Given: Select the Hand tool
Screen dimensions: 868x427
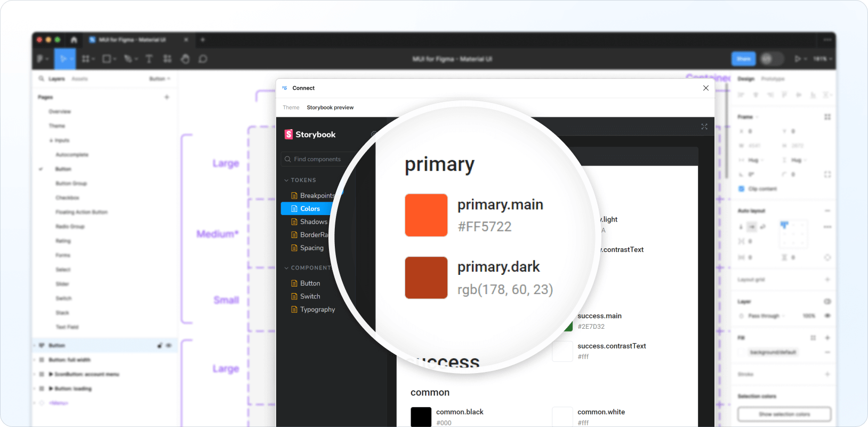Looking at the screenshot, I should [x=185, y=59].
